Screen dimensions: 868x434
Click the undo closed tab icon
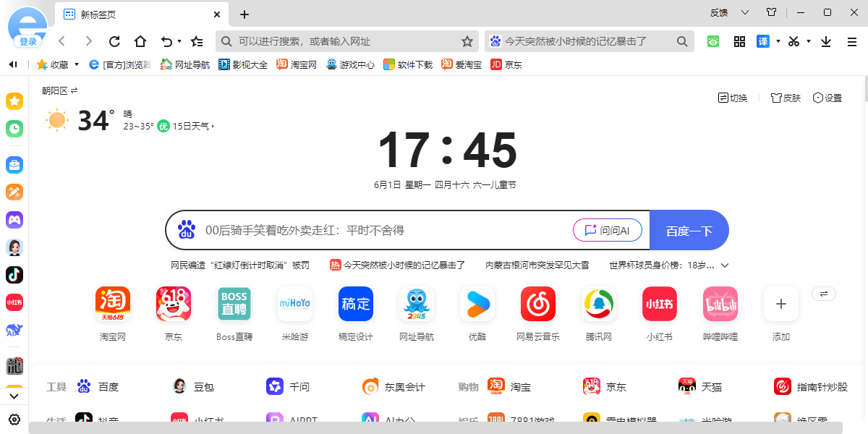167,41
